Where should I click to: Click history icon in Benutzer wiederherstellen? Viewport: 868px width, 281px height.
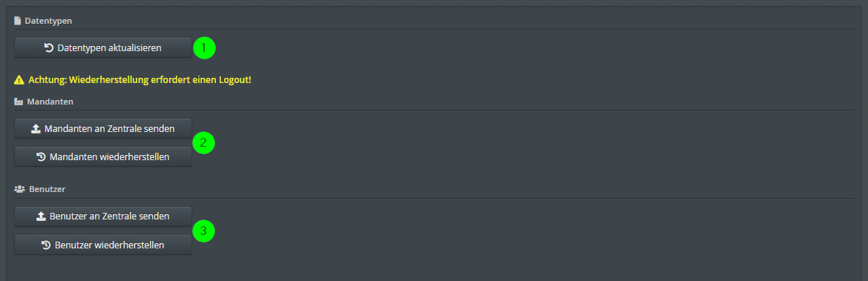coord(47,245)
